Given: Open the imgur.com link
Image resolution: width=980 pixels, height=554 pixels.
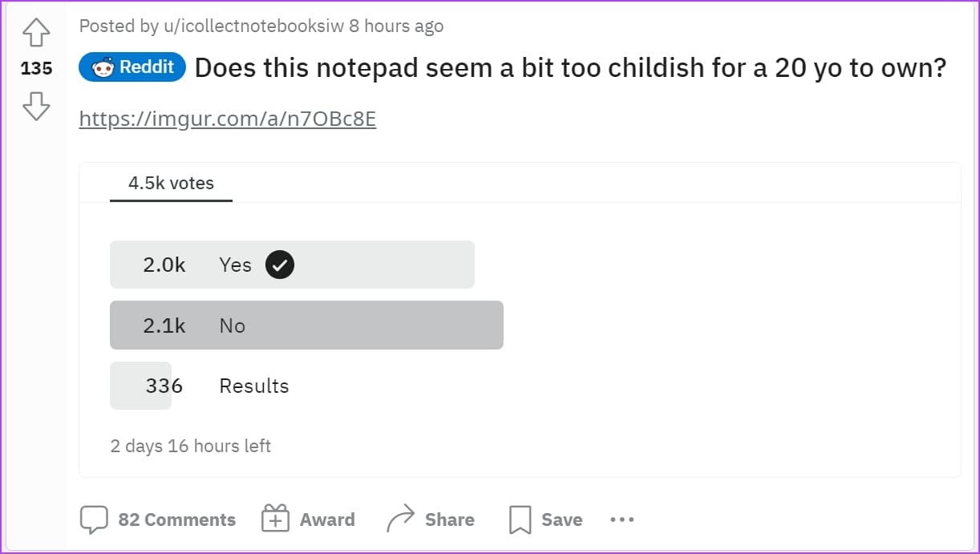Looking at the screenshot, I should pyautogui.click(x=227, y=119).
